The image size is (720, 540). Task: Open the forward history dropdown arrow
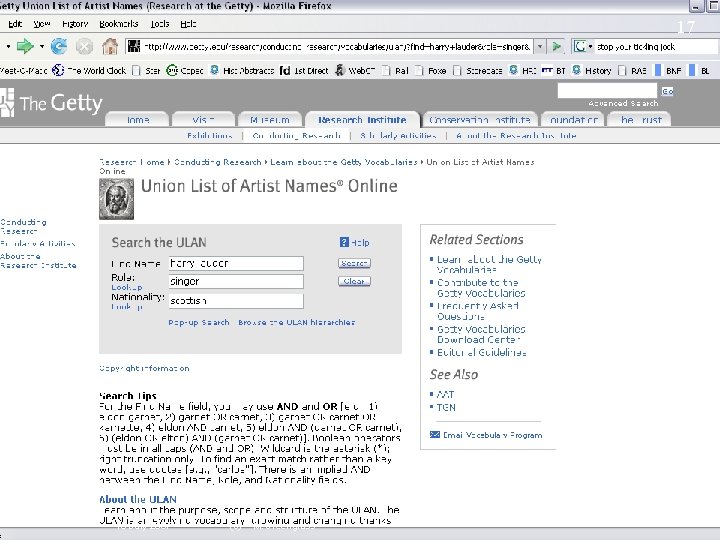coord(42,46)
